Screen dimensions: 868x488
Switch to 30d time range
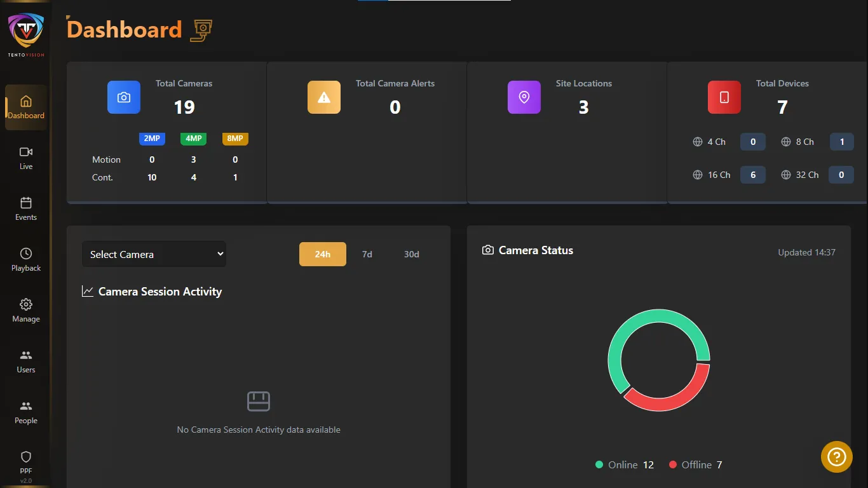[412, 254]
